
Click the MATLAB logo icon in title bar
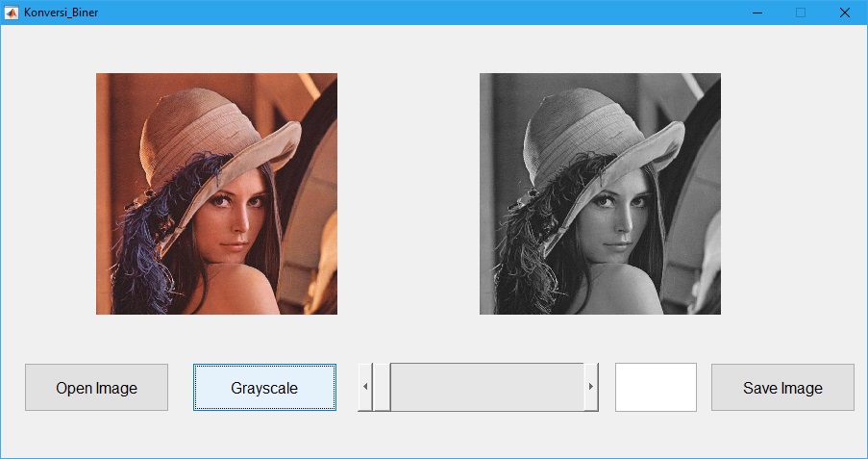(x=12, y=13)
